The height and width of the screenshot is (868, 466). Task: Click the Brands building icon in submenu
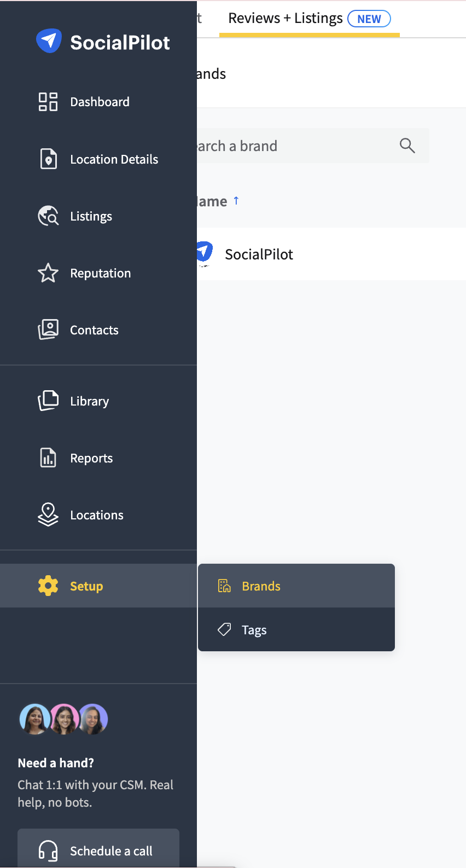(x=224, y=586)
